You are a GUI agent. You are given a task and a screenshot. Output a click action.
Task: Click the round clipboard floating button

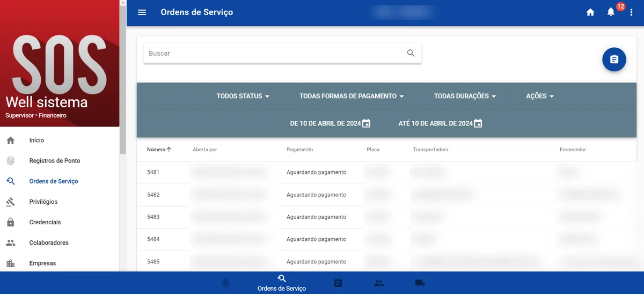click(614, 60)
